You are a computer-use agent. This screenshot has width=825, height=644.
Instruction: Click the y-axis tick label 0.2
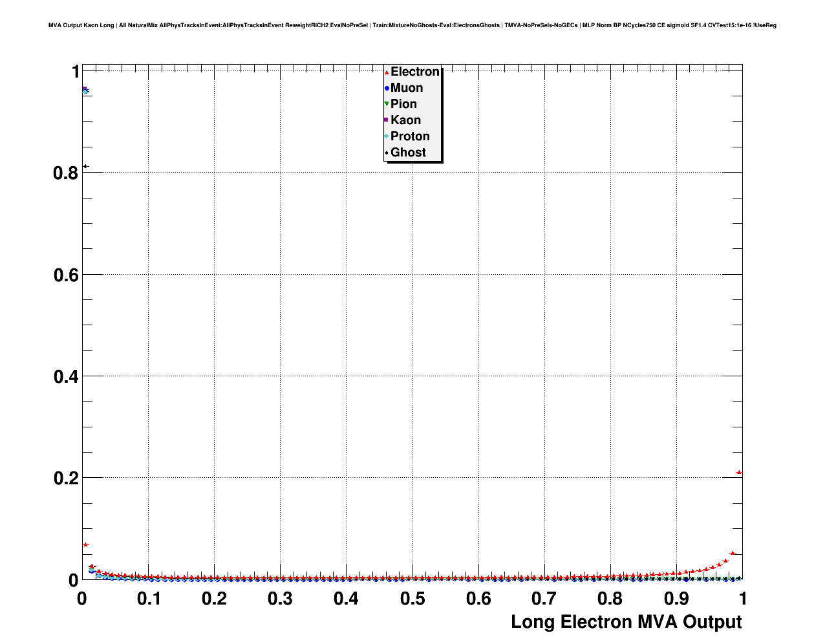(x=66, y=478)
